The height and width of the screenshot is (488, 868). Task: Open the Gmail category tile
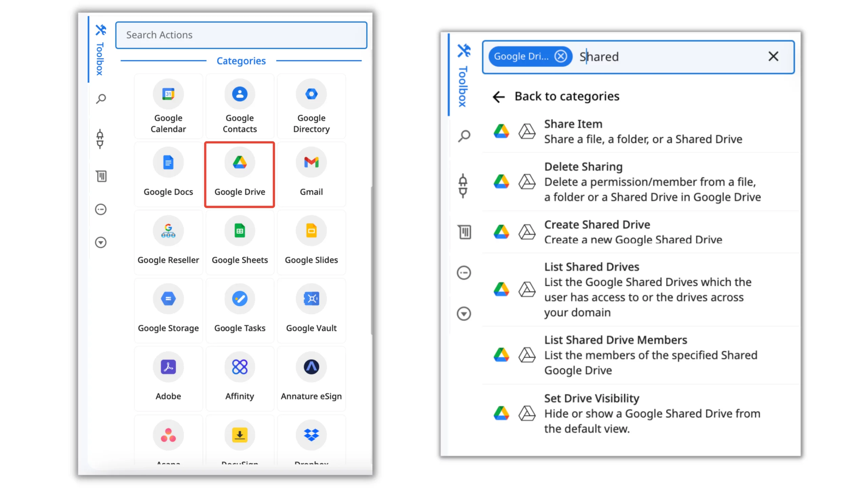(x=311, y=174)
